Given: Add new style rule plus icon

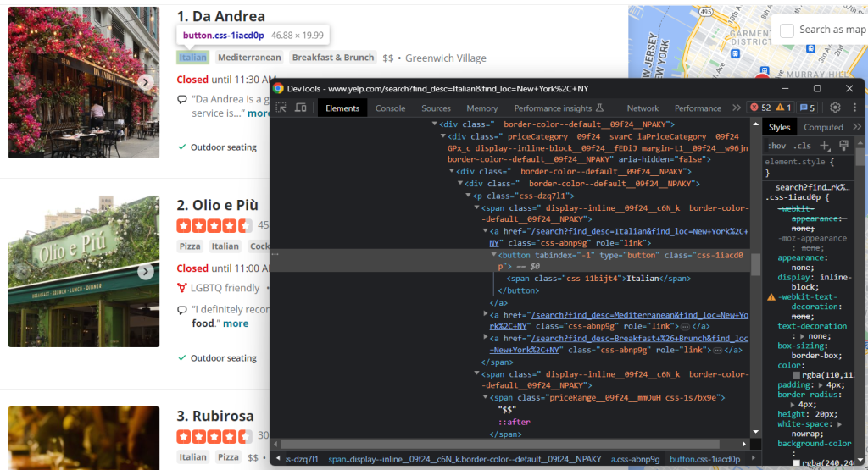Looking at the screenshot, I should pyautogui.click(x=826, y=146).
